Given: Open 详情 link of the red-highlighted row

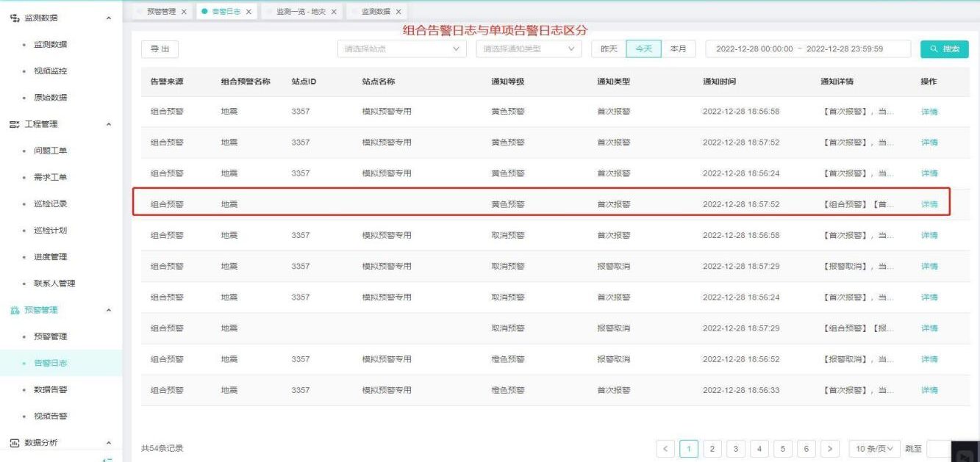Looking at the screenshot, I should point(929,204).
